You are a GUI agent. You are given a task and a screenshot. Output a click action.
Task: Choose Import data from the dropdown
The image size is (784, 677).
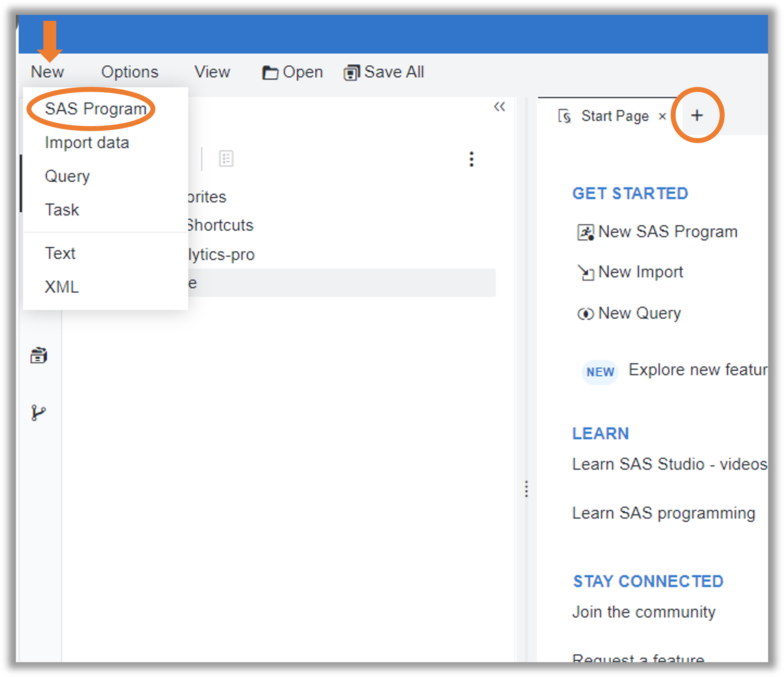[87, 143]
